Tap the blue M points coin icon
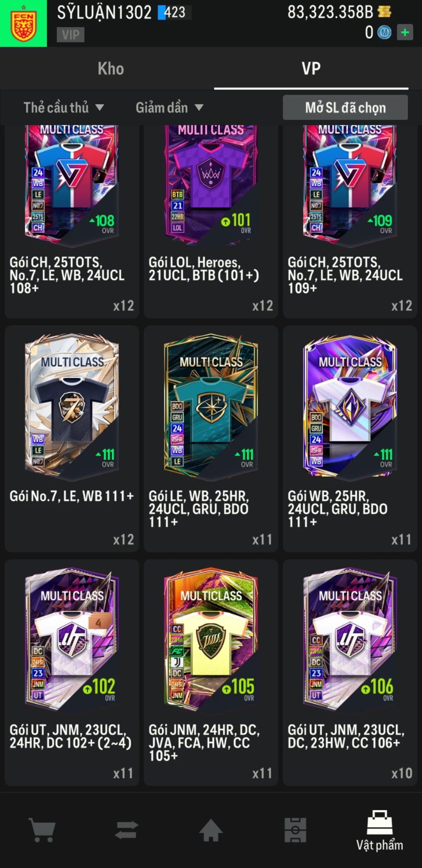 [x=384, y=32]
